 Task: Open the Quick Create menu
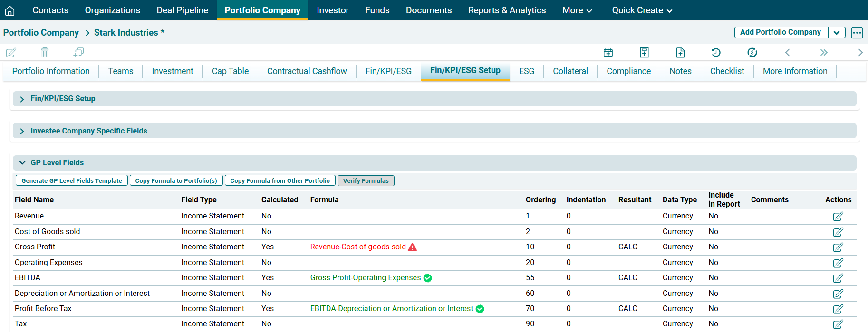tap(642, 10)
